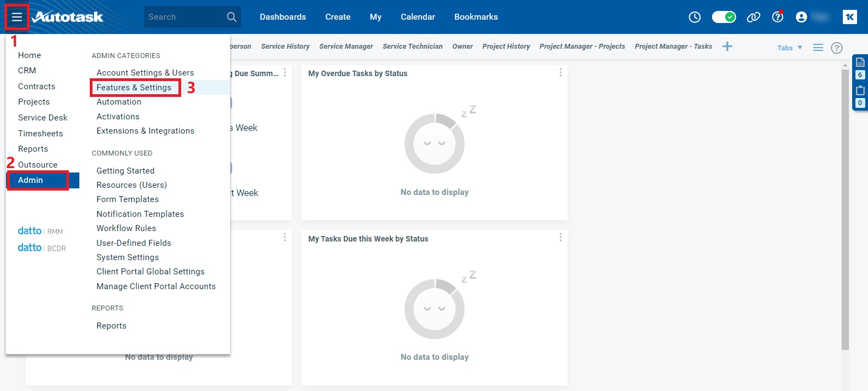The image size is (868, 391).
Task: Open the Dashboards top menu
Action: (282, 17)
